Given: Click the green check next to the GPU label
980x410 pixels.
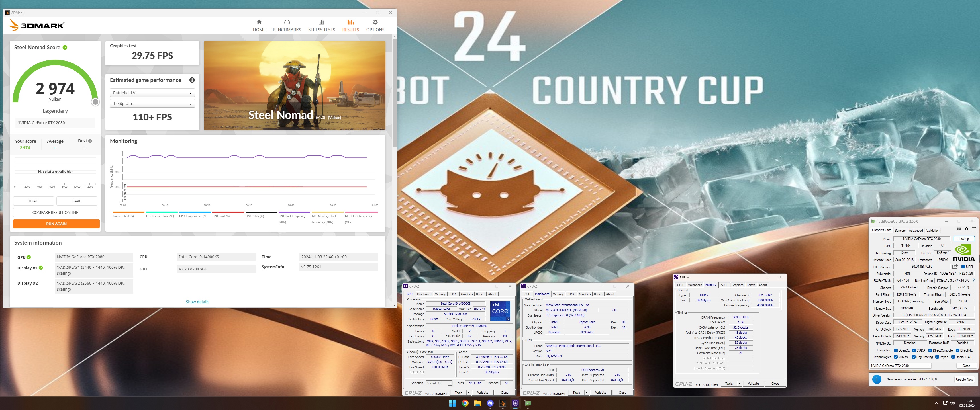Looking at the screenshot, I should [29, 257].
